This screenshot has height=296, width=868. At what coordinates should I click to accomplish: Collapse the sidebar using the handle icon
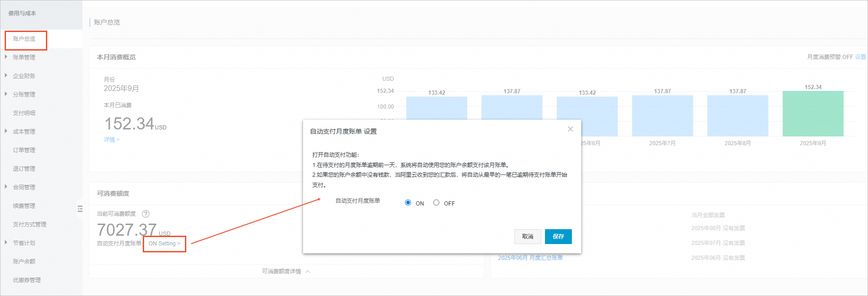tap(80, 209)
